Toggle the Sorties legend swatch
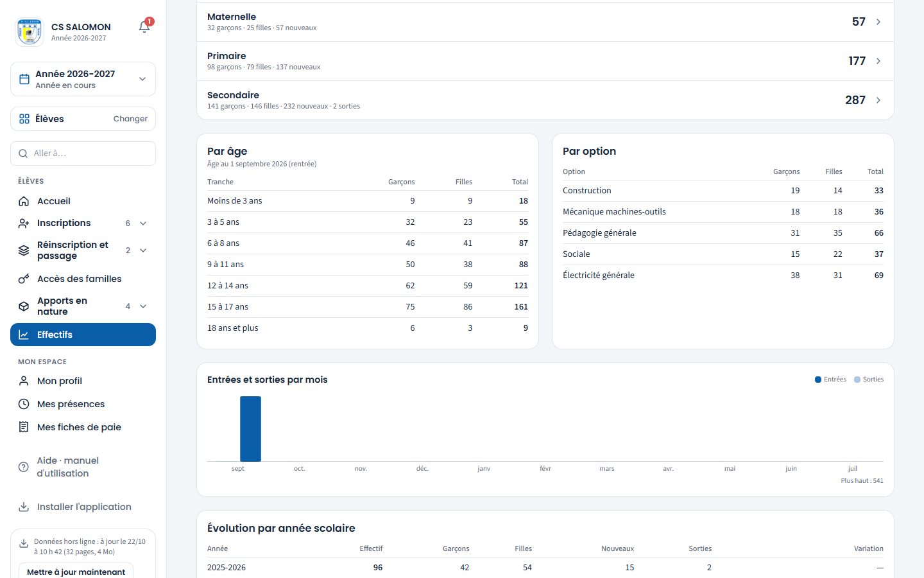The image size is (924, 578). click(x=857, y=380)
